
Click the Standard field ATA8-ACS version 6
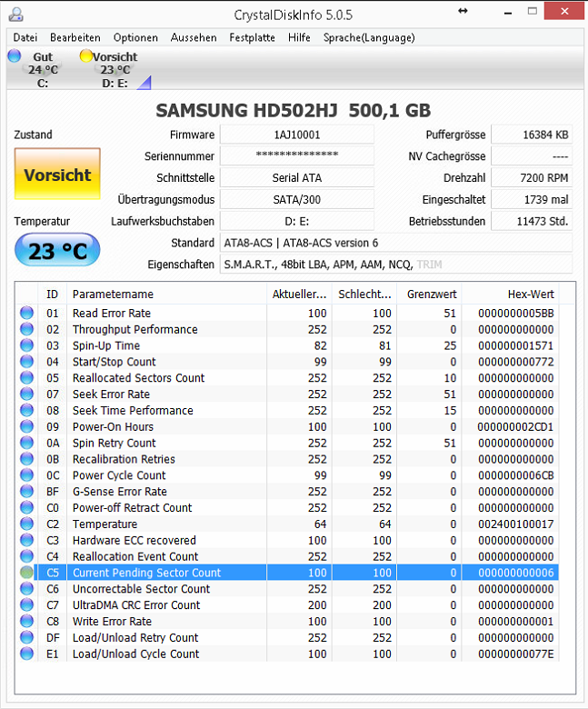pyautogui.click(x=396, y=243)
